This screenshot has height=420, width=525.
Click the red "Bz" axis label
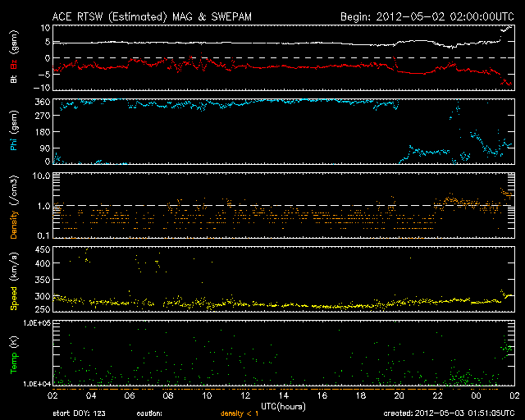click(14, 64)
